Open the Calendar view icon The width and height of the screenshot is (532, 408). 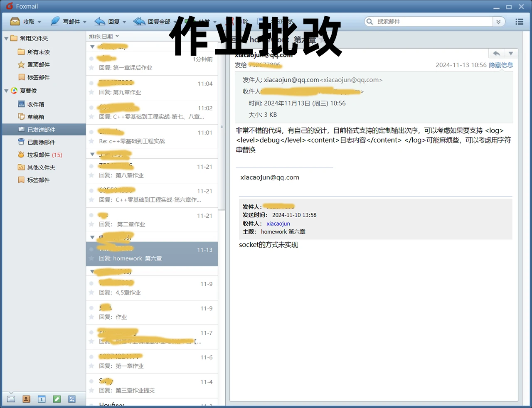click(x=42, y=399)
